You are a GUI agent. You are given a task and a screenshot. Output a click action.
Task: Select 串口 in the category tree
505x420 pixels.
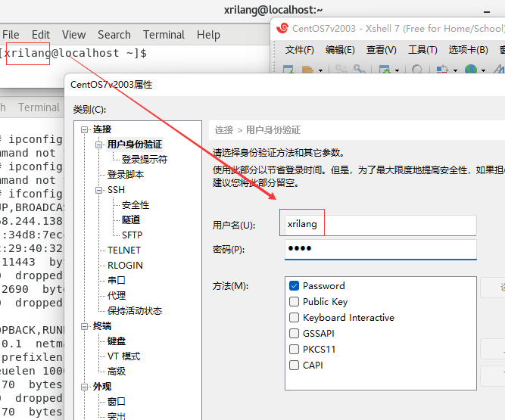point(117,280)
